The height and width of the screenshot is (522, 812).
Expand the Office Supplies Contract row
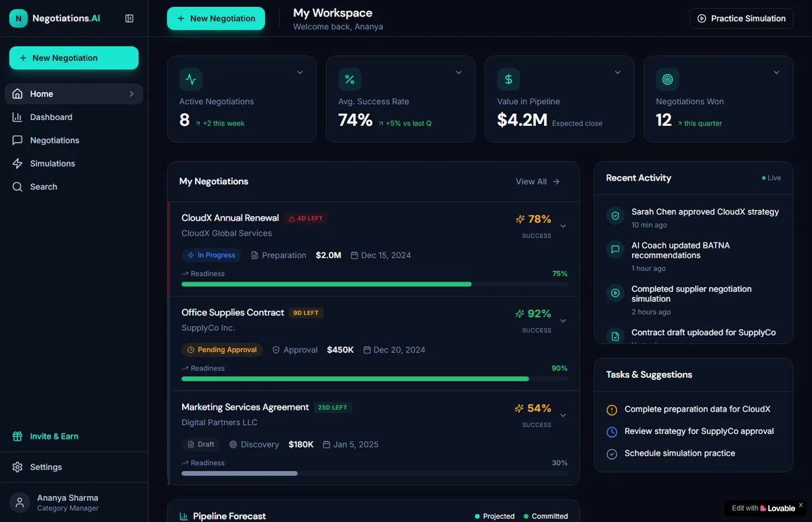point(563,321)
